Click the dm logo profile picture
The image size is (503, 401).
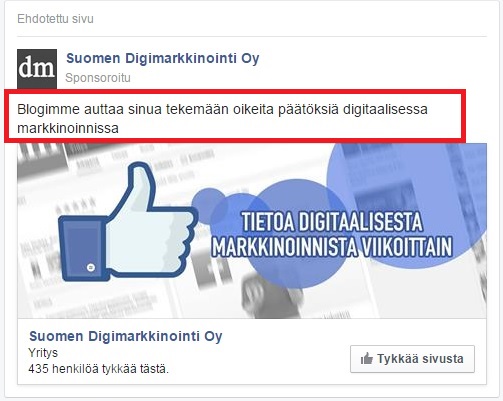coord(37,69)
